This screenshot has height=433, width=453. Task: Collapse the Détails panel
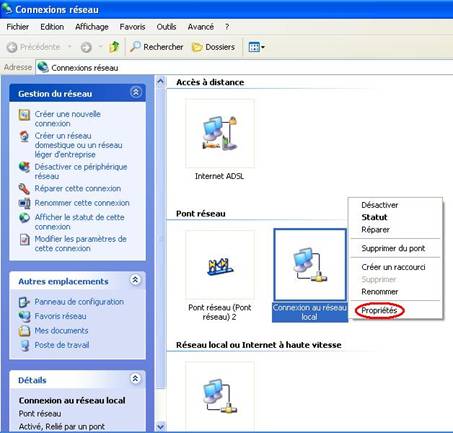coord(135,379)
